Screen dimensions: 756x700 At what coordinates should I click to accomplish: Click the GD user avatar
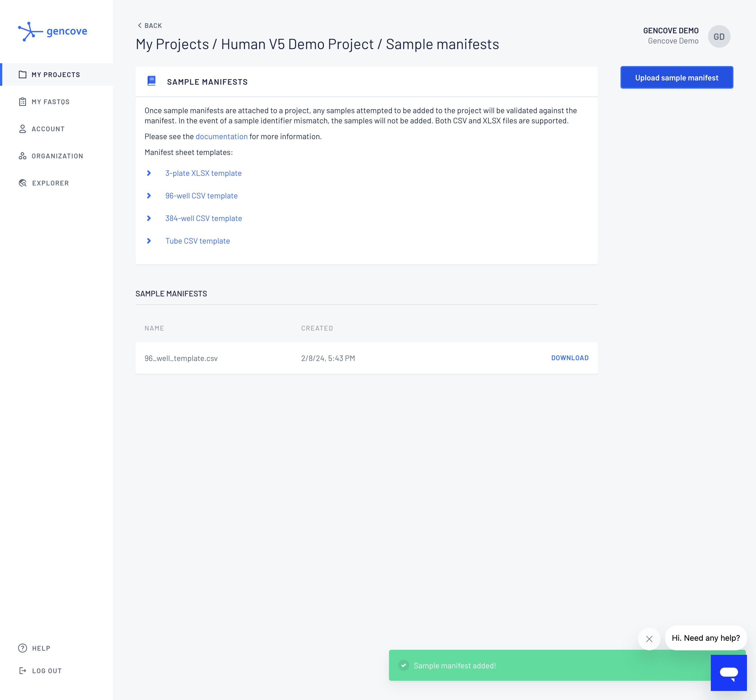click(x=719, y=36)
